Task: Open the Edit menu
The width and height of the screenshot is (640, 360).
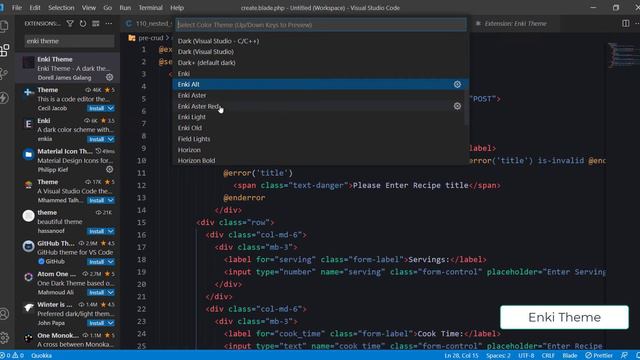Action: (x=35, y=8)
